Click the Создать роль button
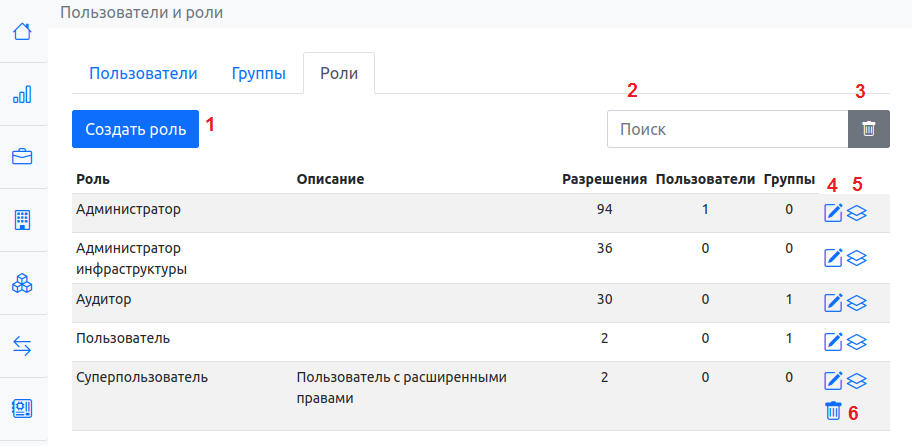Viewport: 912px width, 446px height. point(135,129)
